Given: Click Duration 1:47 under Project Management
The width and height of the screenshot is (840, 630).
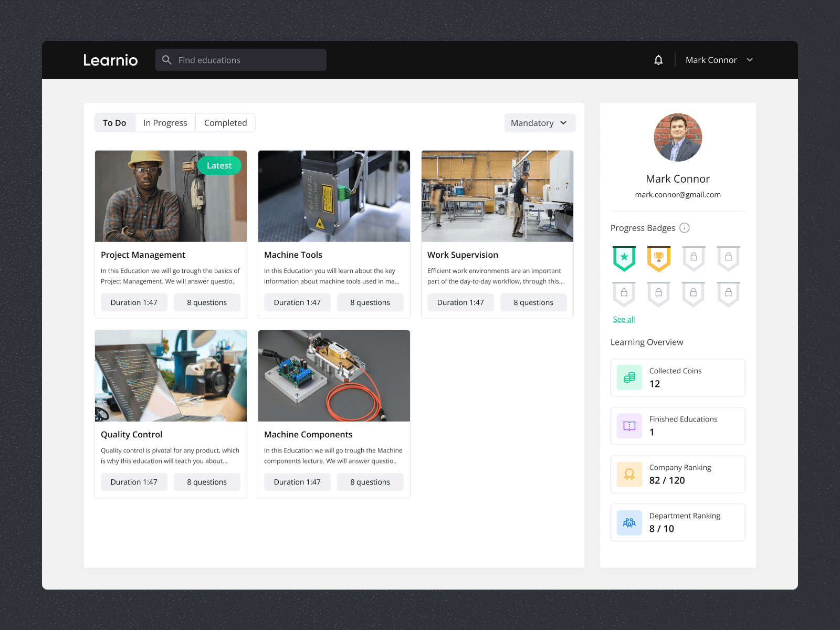Looking at the screenshot, I should coord(134,302).
